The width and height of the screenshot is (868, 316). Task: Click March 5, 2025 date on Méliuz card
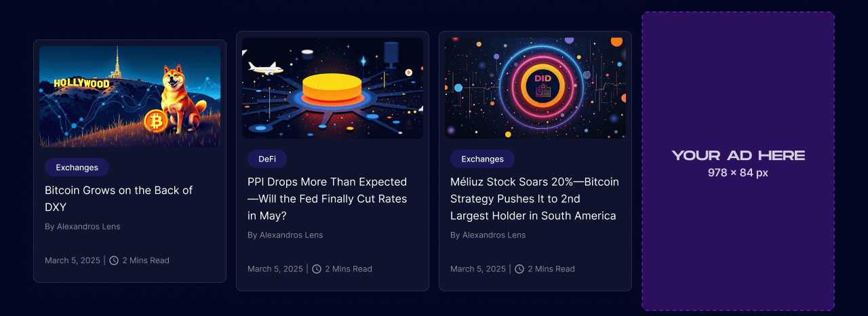pyautogui.click(x=478, y=269)
